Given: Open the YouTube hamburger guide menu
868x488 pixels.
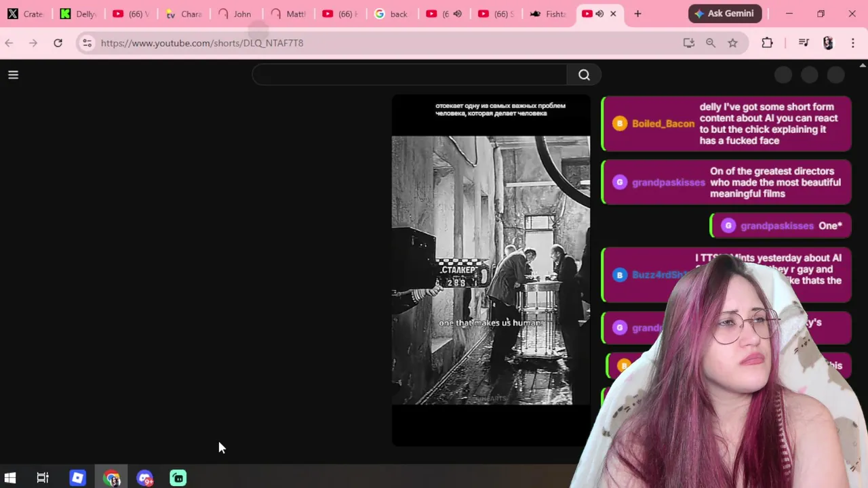Looking at the screenshot, I should pyautogui.click(x=13, y=75).
